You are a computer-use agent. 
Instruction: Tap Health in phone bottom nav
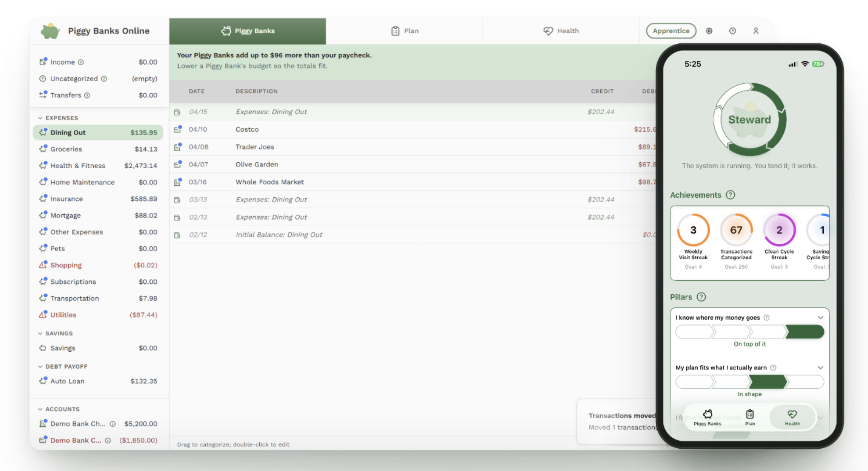tap(792, 417)
